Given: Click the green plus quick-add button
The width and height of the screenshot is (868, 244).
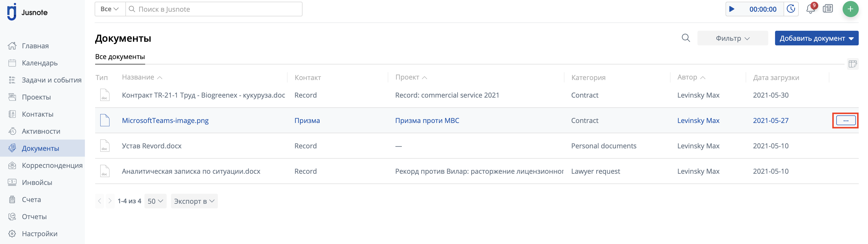Looking at the screenshot, I should pos(850,9).
